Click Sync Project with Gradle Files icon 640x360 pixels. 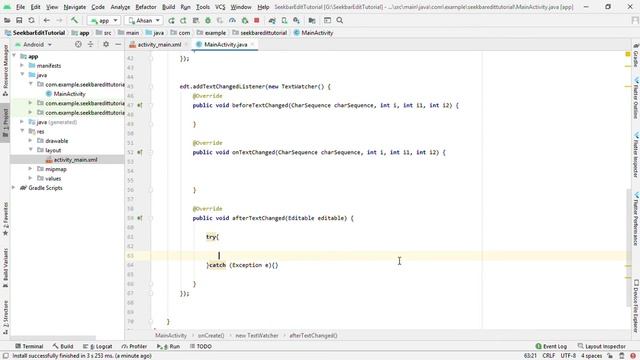272,20
